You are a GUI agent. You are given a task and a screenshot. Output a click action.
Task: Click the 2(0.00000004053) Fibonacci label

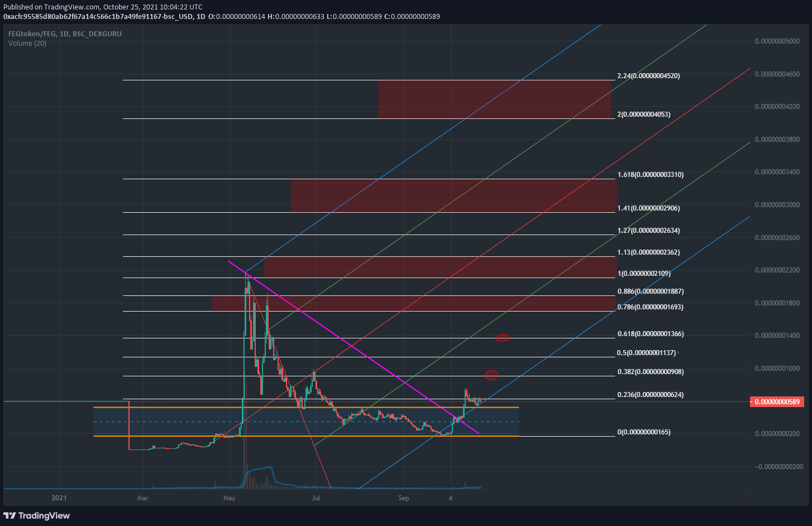click(644, 114)
